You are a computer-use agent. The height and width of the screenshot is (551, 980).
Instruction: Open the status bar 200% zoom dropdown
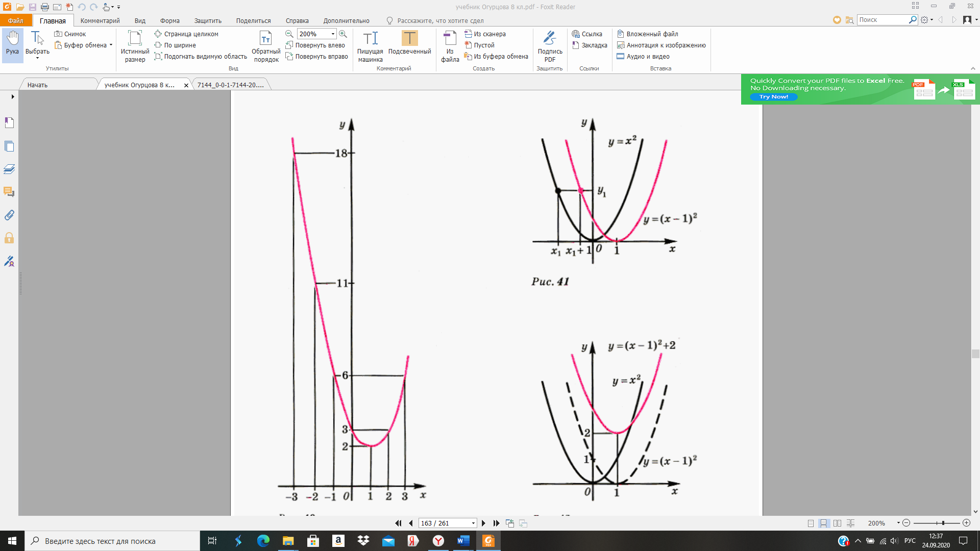click(898, 523)
